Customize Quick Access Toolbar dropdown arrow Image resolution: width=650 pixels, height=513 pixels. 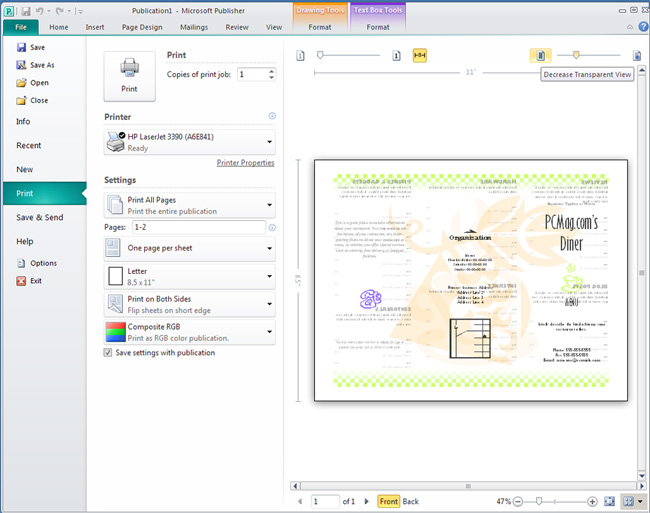(x=80, y=11)
